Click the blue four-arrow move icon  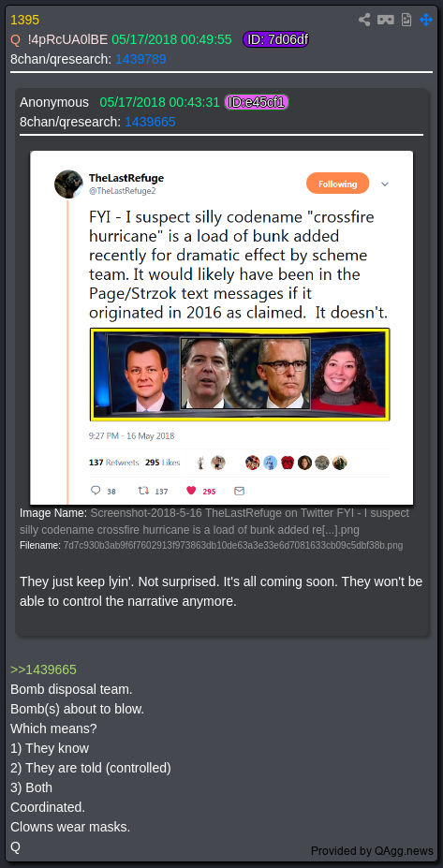pos(426,20)
